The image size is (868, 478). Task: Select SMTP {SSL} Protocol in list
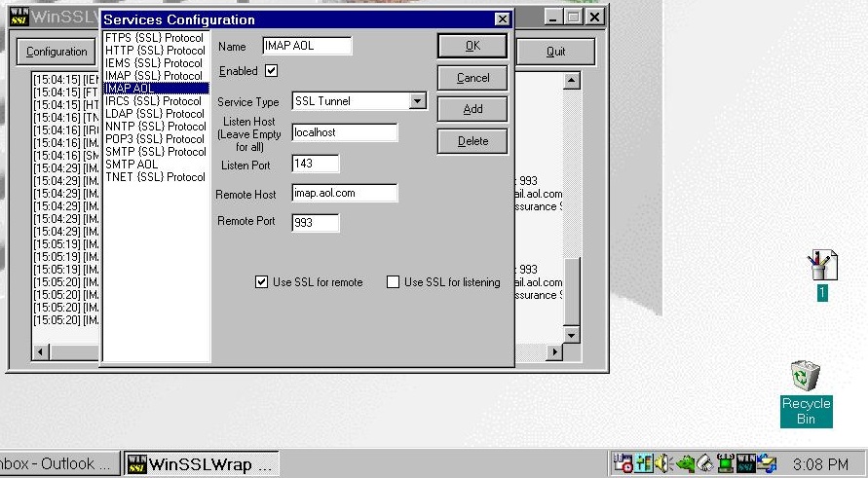(156, 152)
